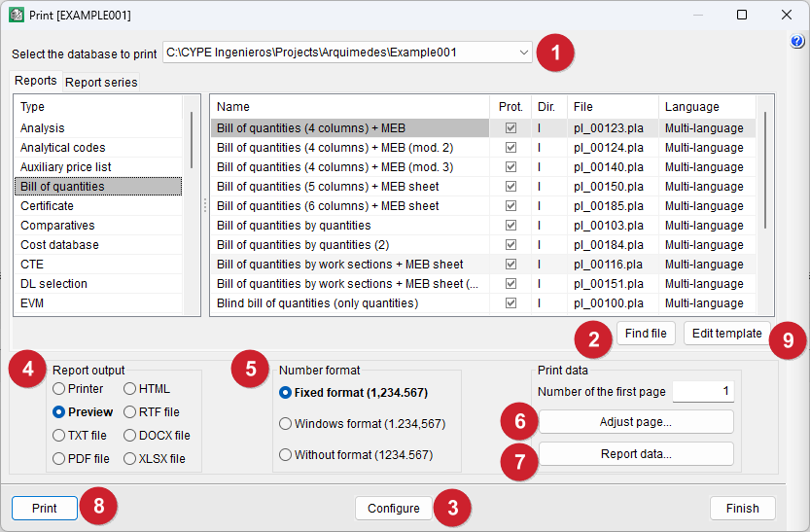Image resolution: width=810 pixels, height=532 pixels.
Task: Toggle Prot. checkbox for pl_00123.pla
Action: [511, 127]
